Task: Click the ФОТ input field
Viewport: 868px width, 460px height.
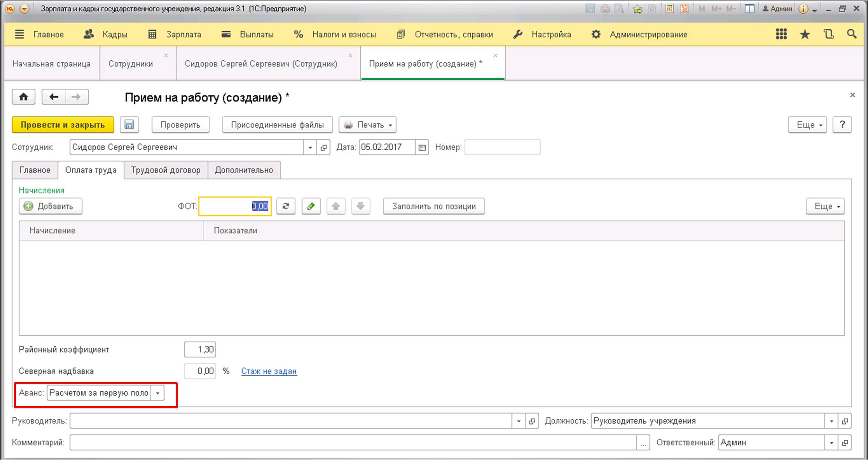Action: [235, 206]
